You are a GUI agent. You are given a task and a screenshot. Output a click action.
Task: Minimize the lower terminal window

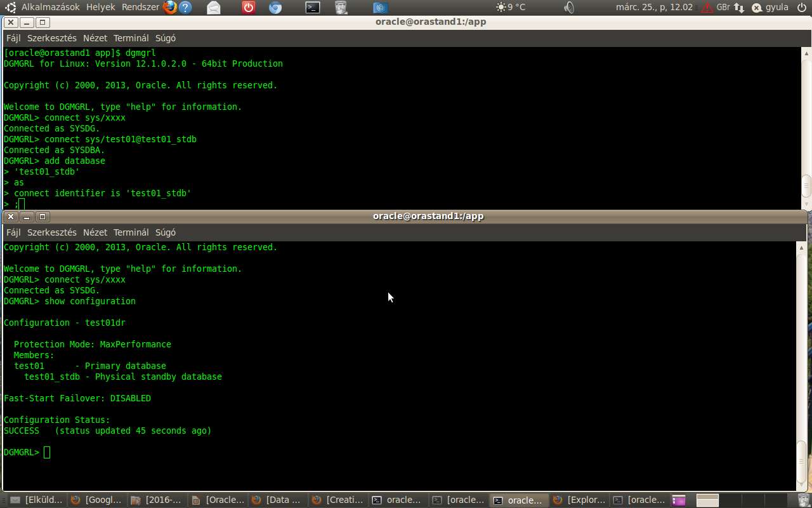click(x=27, y=217)
